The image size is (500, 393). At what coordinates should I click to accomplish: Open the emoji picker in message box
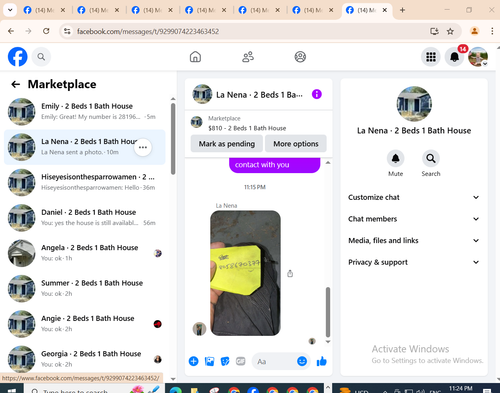(x=302, y=361)
